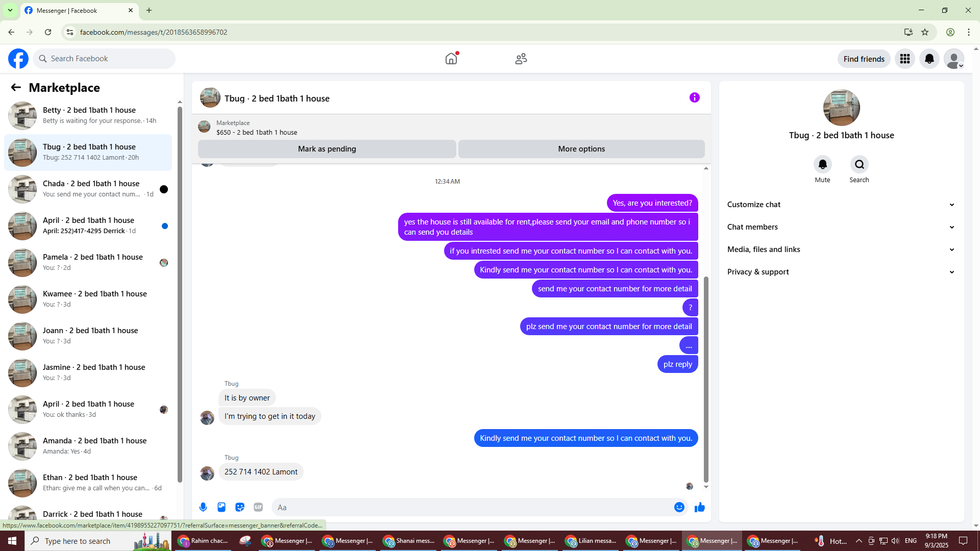Open Betty's 2 bed 1bath conversation
The image size is (980, 551).
[x=88, y=116]
